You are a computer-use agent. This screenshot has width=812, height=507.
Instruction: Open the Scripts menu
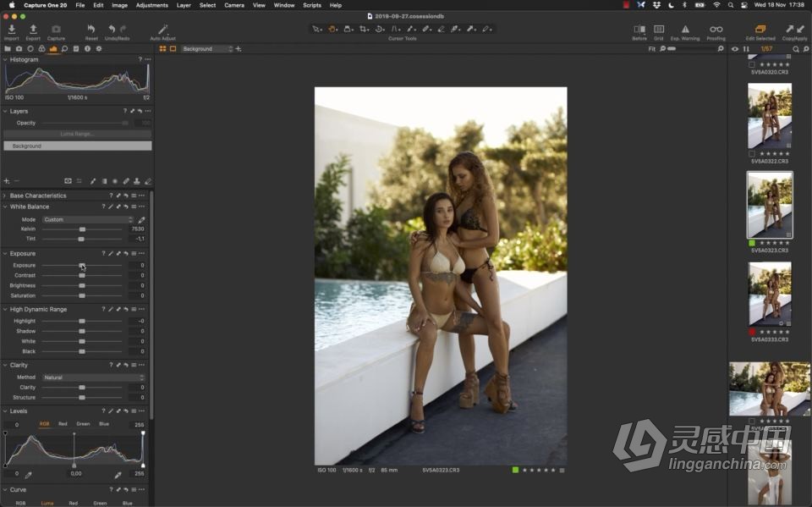pos(312,5)
